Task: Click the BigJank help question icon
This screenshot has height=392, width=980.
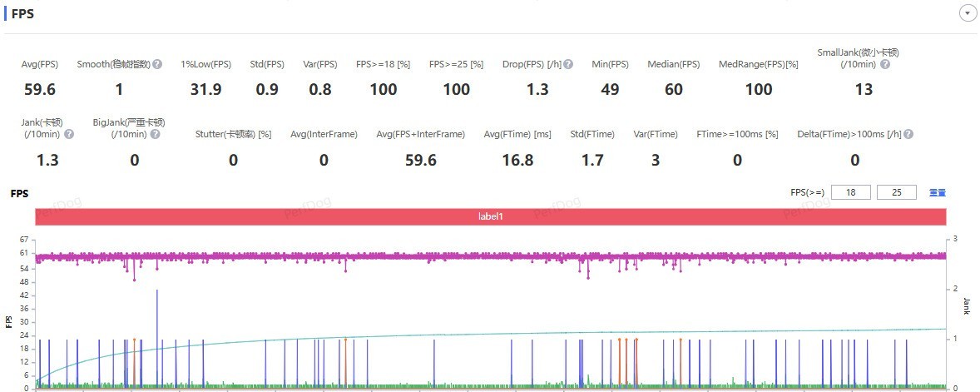Action: click(157, 134)
